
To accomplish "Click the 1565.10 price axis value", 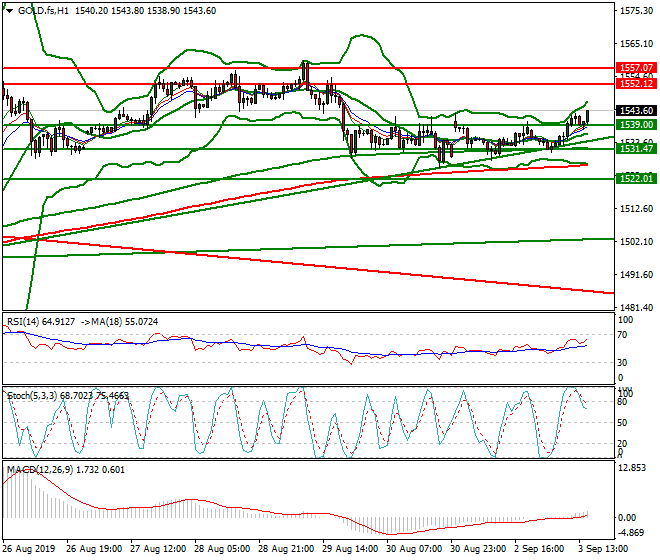I will point(636,44).
